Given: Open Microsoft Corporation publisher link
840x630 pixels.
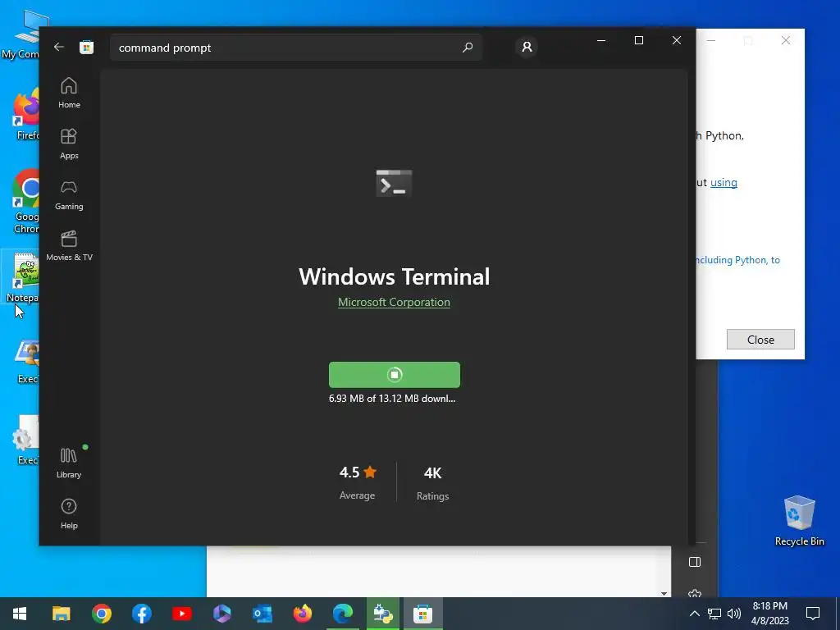Looking at the screenshot, I should pyautogui.click(x=394, y=302).
